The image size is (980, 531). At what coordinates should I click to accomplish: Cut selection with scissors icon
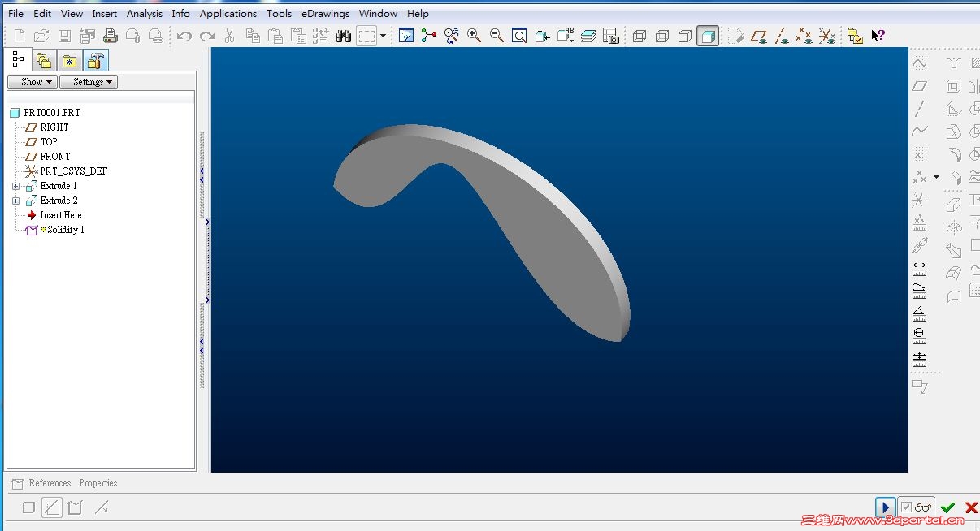click(230, 36)
